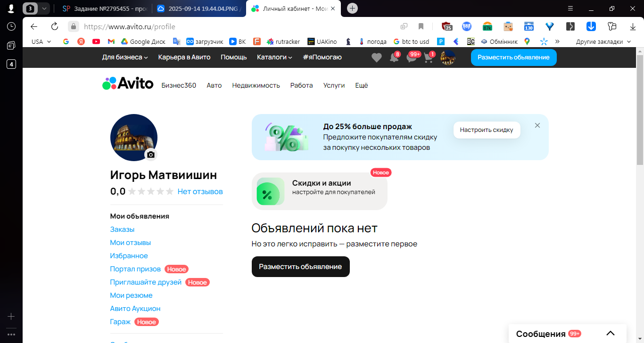This screenshot has height=343, width=644.
Task: Open the YouTube bookmark
Action: (96, 41)
